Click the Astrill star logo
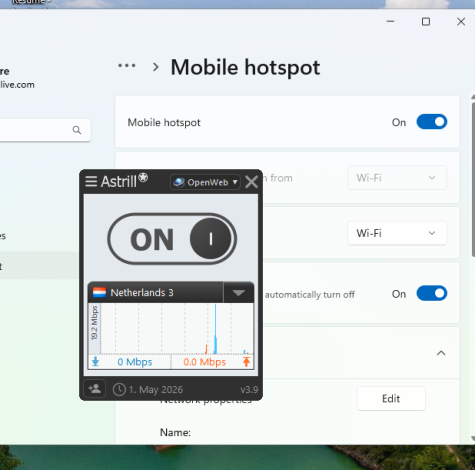Screen dimensions: 475x470 (143, 177)
